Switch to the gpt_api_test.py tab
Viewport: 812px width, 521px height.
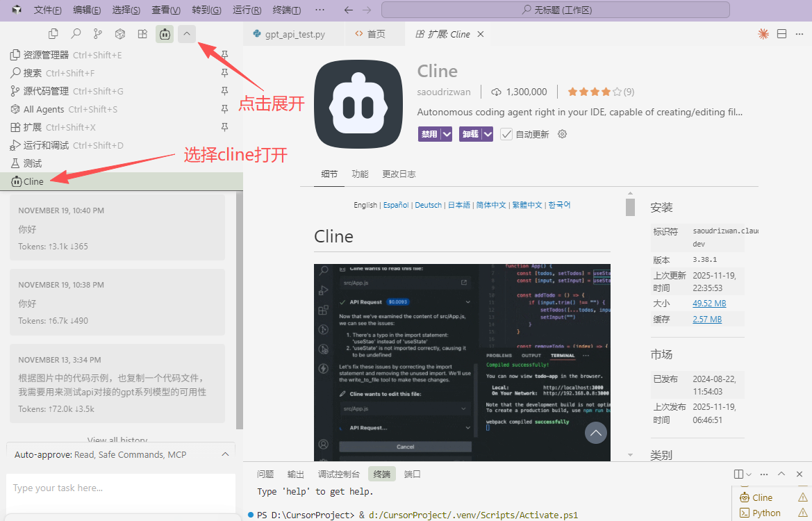click(x=294, y=34)
